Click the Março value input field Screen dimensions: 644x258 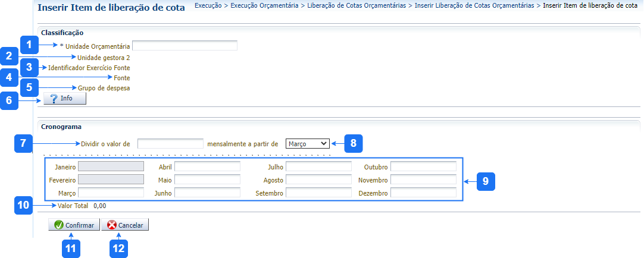111,193
